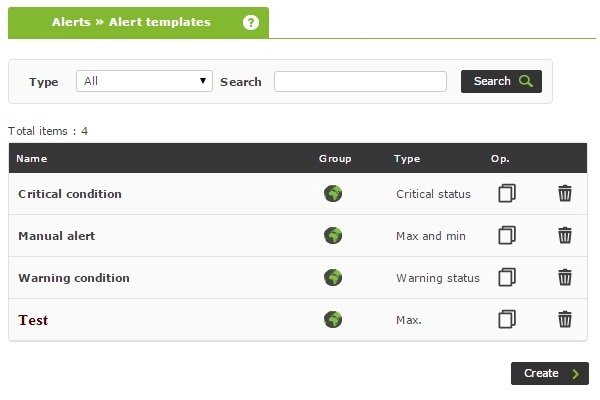Image resolution: width=600 pixels, height=400 pixels.
Task: Open the Critical condition template link
Action: [x=70, y=194]
